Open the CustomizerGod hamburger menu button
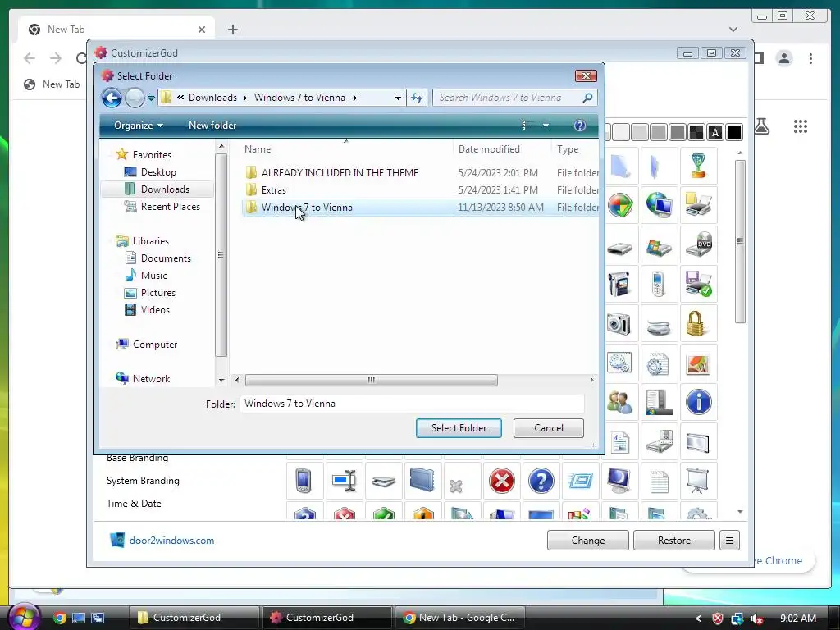This screenshot has width=840, height=630. coord(729,541)
